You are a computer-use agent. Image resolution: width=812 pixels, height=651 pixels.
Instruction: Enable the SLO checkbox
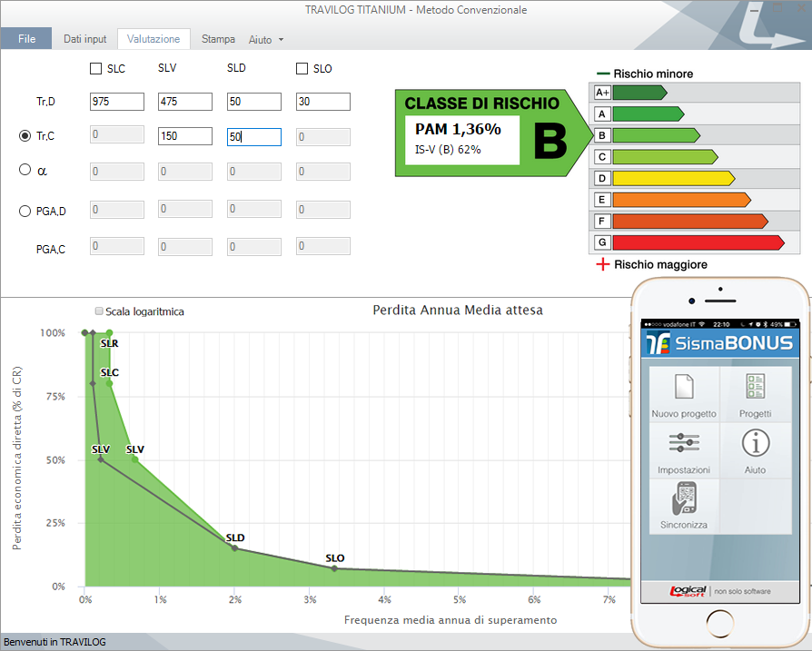click(x=302, y=69)
